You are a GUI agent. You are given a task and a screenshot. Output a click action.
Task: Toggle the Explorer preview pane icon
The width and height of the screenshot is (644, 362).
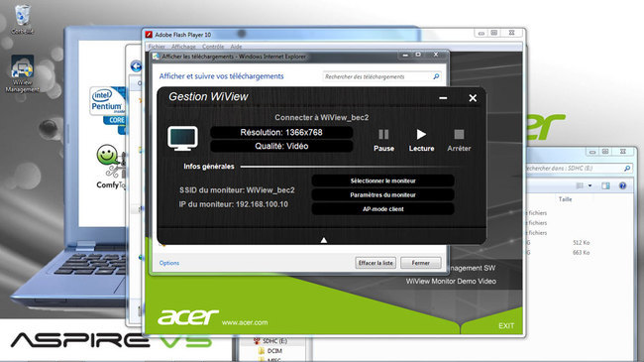pos(605,185)
